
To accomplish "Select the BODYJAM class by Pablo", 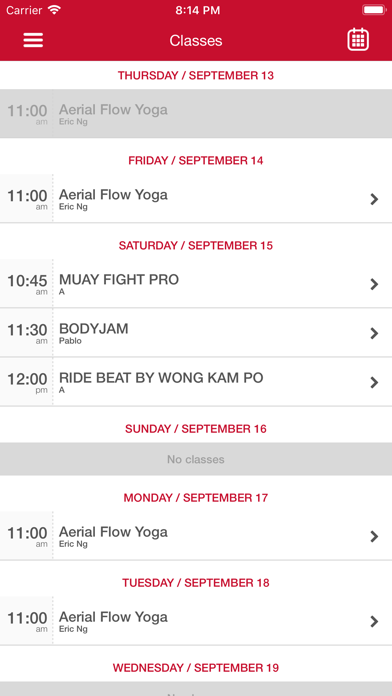I will pos(196,333).
